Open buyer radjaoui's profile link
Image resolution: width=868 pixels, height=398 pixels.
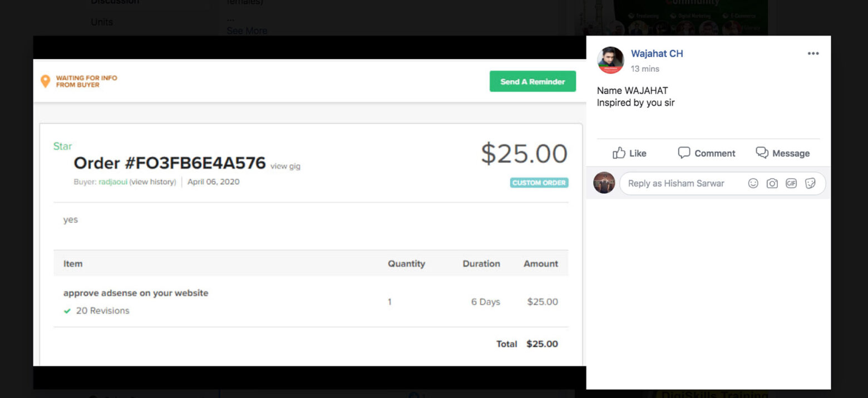113,182
